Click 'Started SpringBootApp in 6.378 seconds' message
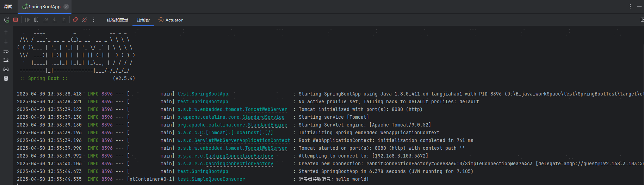Viewport: 644px width, 185px height. pyautogui.click(x=386, y=172)
